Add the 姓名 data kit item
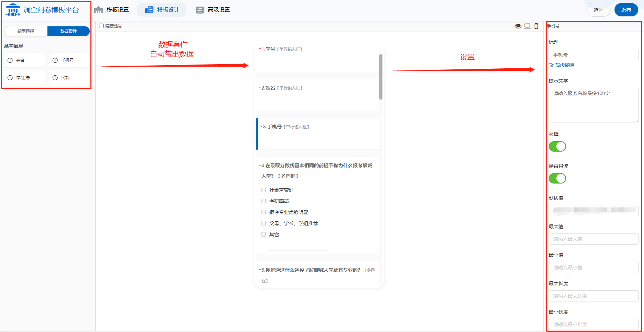This screenshot has height=332, width=644. coord(25,60)
